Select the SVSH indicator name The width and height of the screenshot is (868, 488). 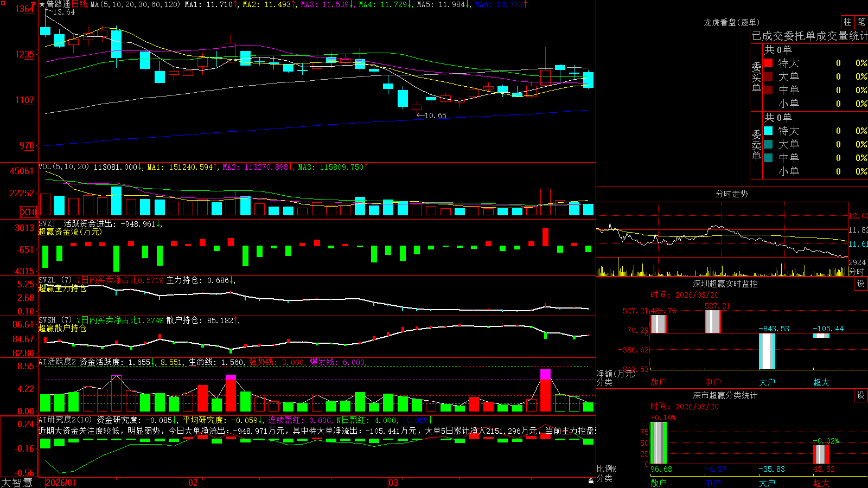click(x=47, y=320)
